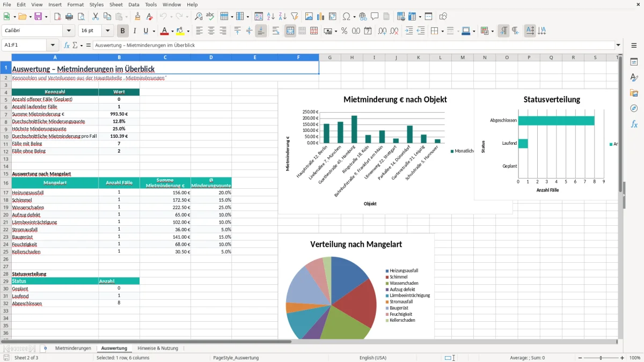
Task: Open the background color dropdown arrow
Action: (188, 31)
